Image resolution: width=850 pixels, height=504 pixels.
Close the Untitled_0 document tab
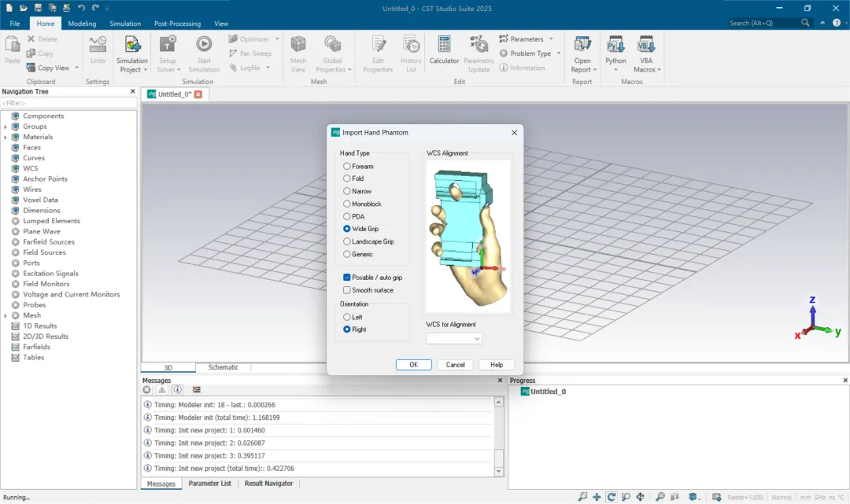coord(198,94)
